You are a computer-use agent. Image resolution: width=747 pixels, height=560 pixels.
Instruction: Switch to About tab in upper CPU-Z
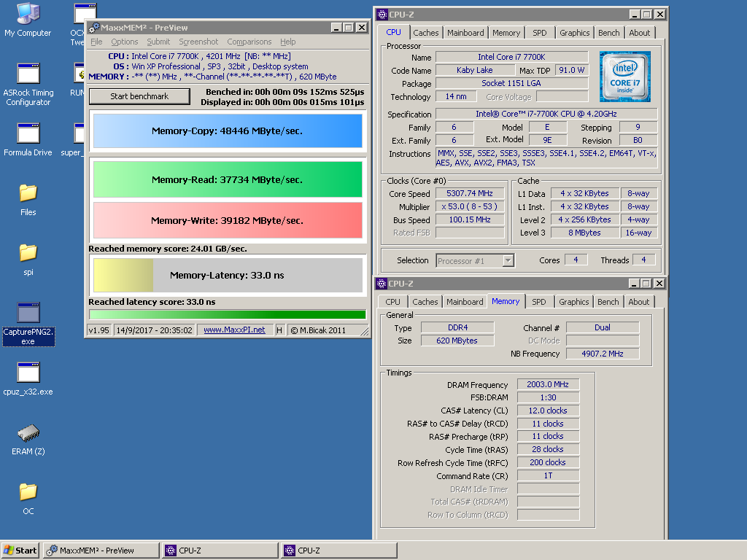tap(639, 33)
